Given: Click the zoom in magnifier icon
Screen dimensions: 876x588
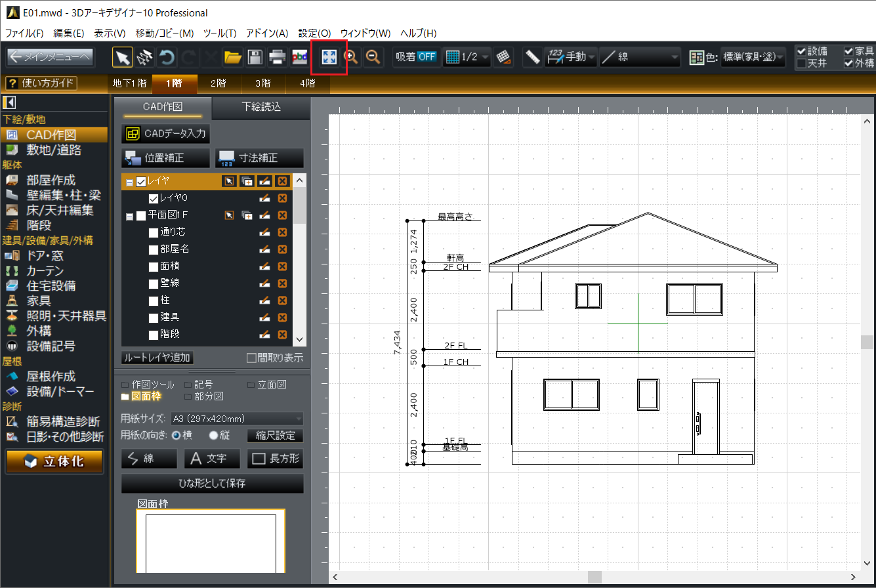Looking at the screenshot, I should coord(352,57).
